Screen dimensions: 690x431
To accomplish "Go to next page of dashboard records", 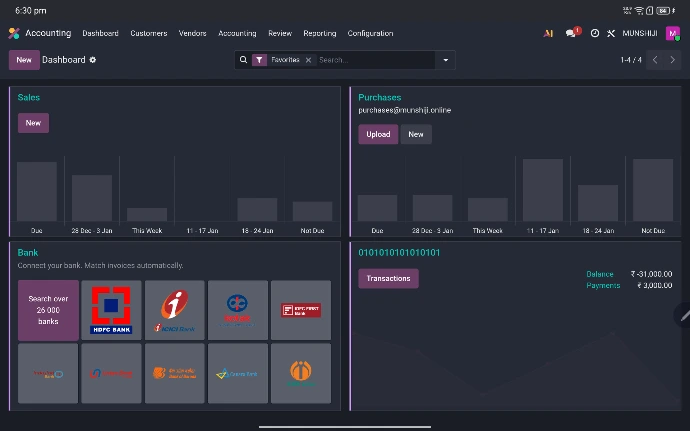I will tap(674, 60).
